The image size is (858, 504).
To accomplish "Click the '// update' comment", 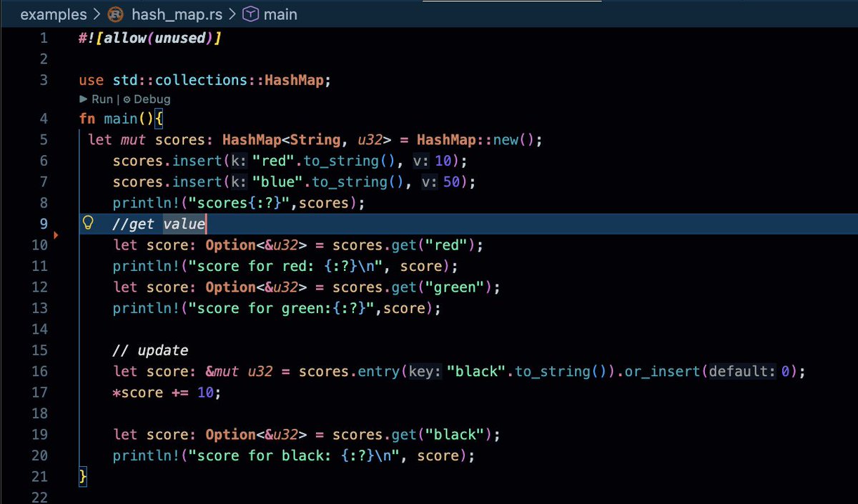I will pos(150,350).
